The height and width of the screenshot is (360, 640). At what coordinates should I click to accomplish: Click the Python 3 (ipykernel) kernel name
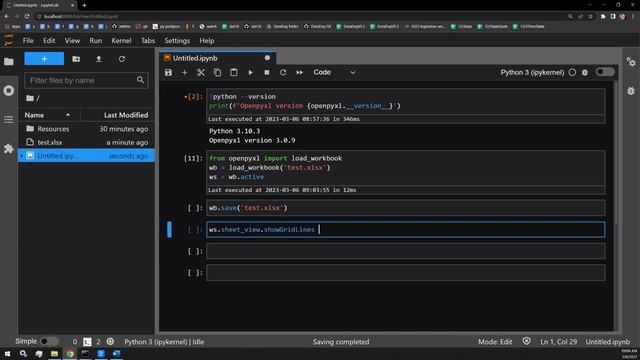coord(532,72)
